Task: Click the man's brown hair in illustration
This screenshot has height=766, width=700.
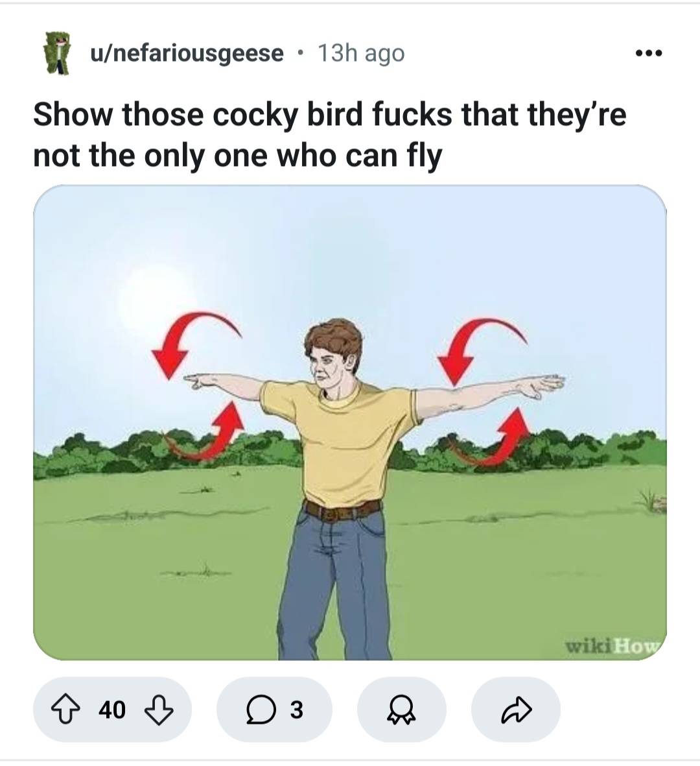Action: pos(335,335)
